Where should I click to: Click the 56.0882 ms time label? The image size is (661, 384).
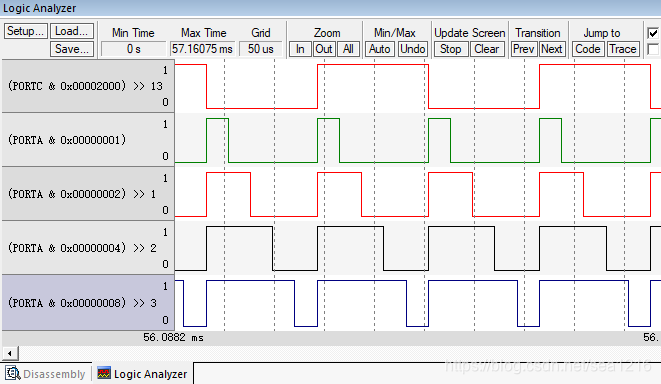[x=173, y=338]
